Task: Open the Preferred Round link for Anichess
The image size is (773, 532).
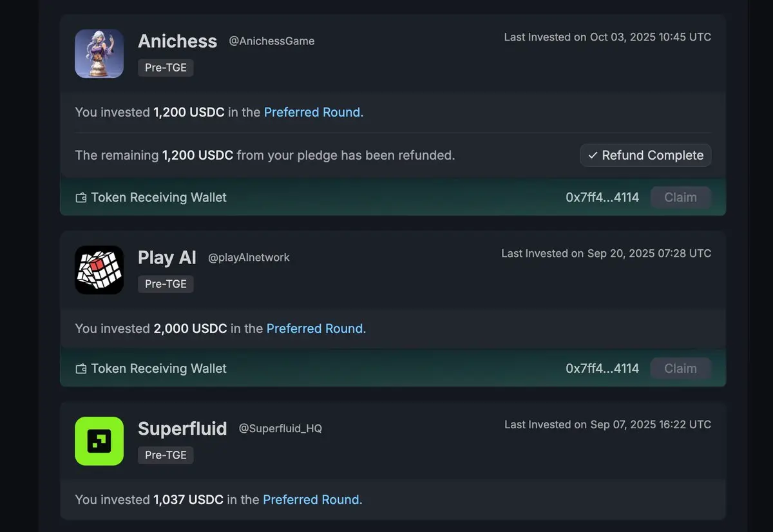Action: point(314,112)
